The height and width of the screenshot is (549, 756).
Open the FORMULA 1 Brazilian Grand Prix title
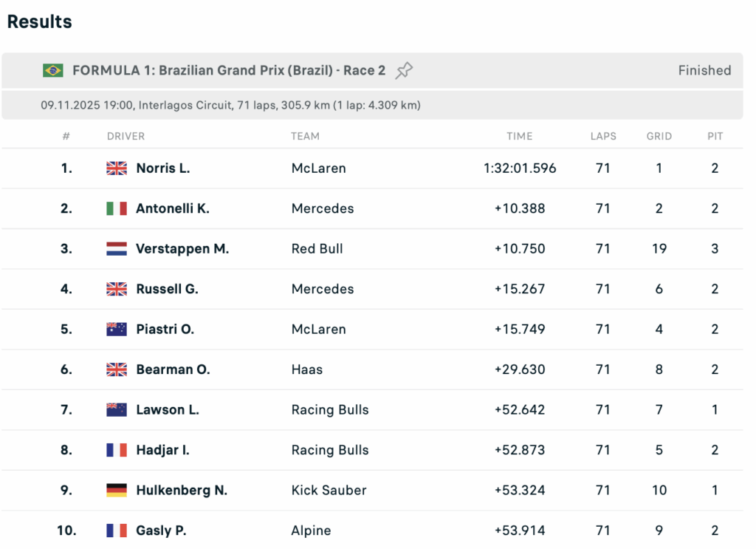pos(229,71)
